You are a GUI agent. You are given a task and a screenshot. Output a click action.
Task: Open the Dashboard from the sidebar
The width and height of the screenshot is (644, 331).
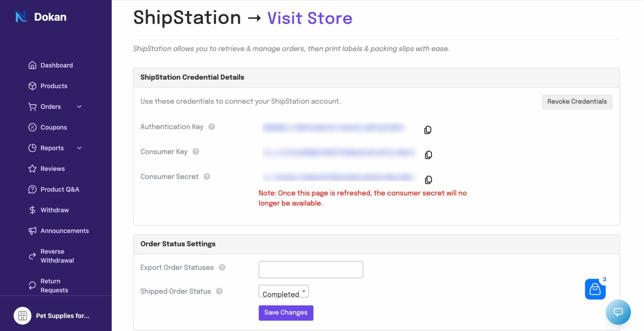(x=56, y=65)
